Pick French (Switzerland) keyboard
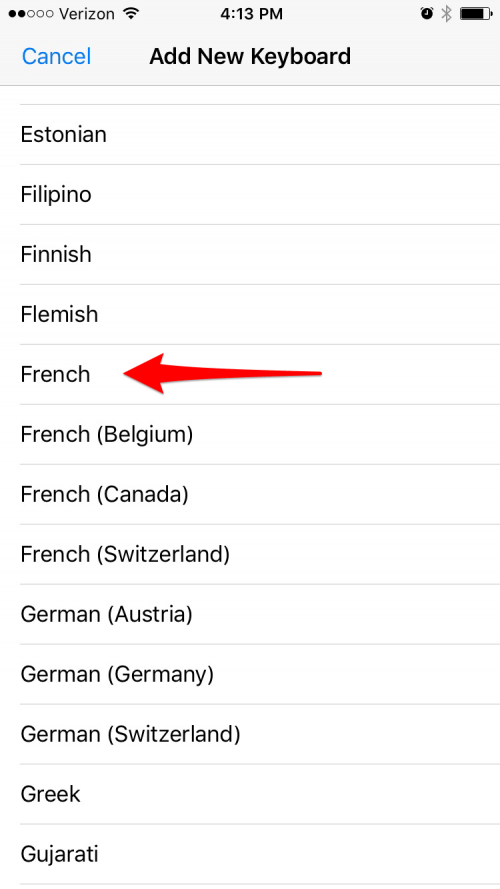Image resolution: width=500 pixels, height=889 pixels. click(x=250, y=554)
